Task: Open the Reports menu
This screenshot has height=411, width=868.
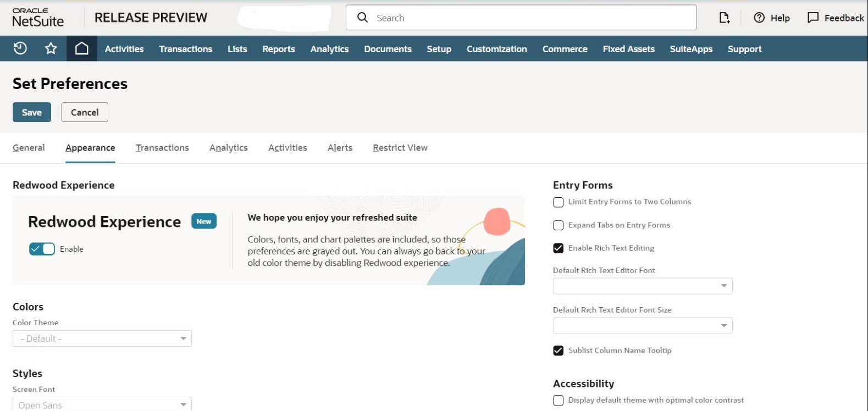Action: (279, 49)
